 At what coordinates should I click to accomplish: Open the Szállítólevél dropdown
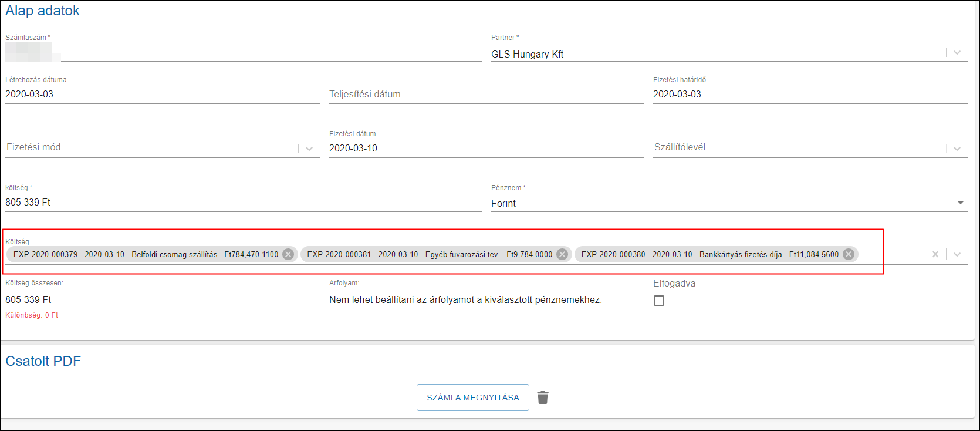click(x=957, y=149)
